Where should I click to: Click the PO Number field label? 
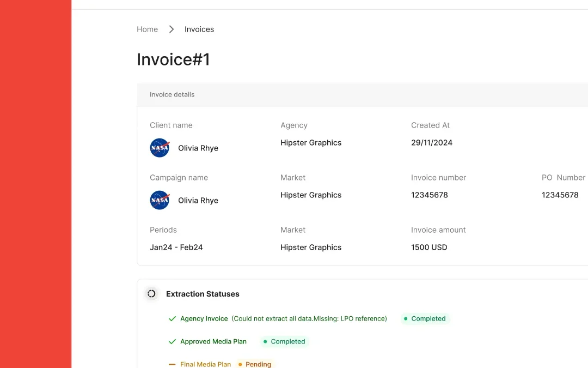tap(563, 177)
